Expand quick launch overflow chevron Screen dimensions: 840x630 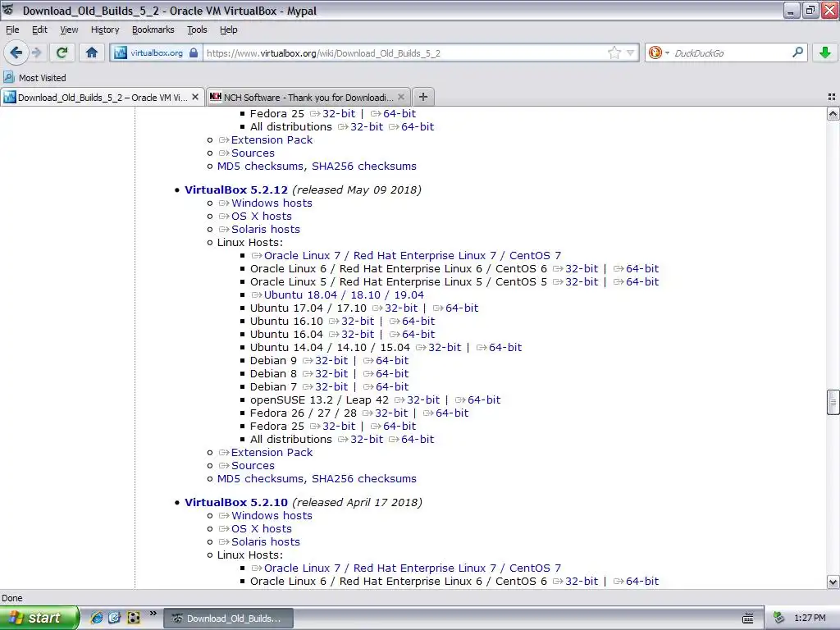coord(153,614)
